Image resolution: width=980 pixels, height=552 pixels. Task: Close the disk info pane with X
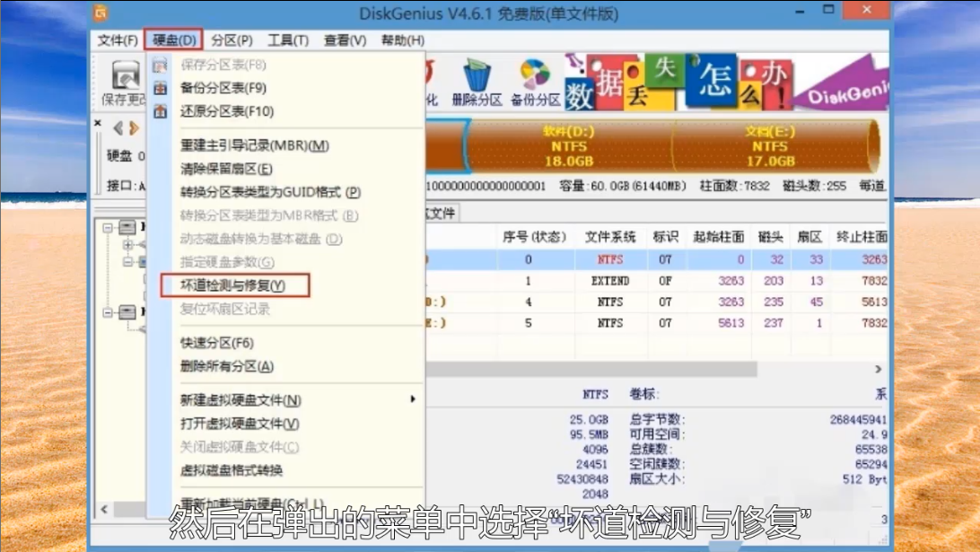coord(98,123)
